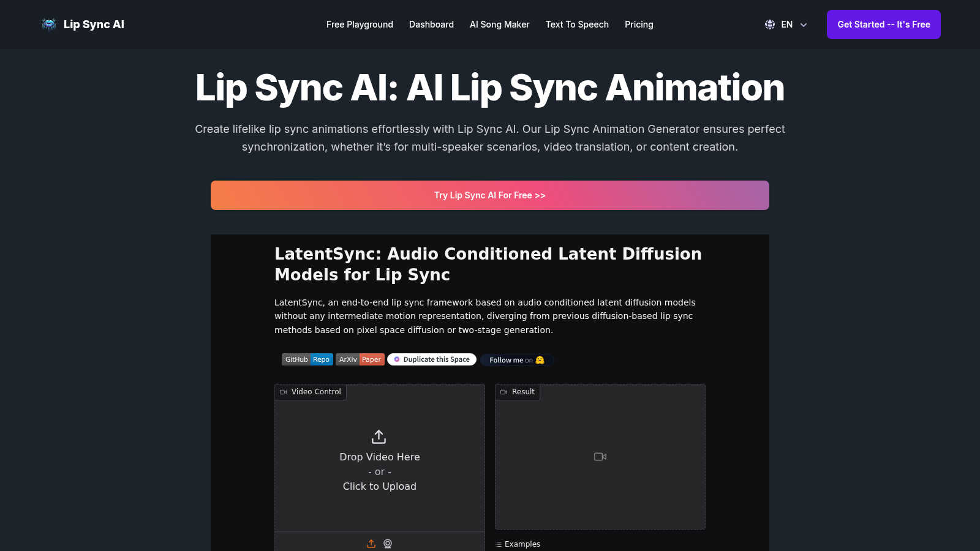Click Try Lip Sync AI For Free banner

click(x=490, y=195)
